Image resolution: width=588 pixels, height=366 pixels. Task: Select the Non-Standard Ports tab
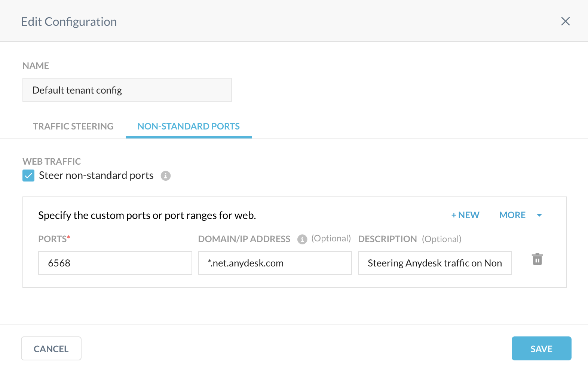(x=189, y=126)
